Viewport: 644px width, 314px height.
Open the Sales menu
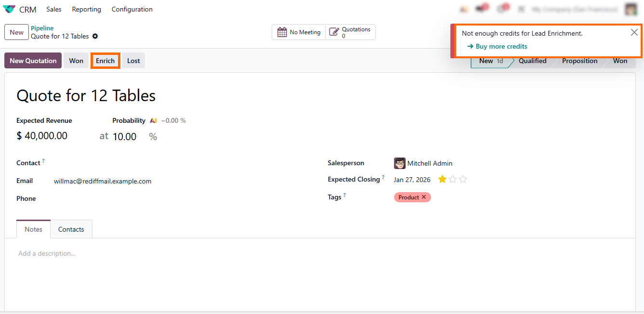click(54, 9)
